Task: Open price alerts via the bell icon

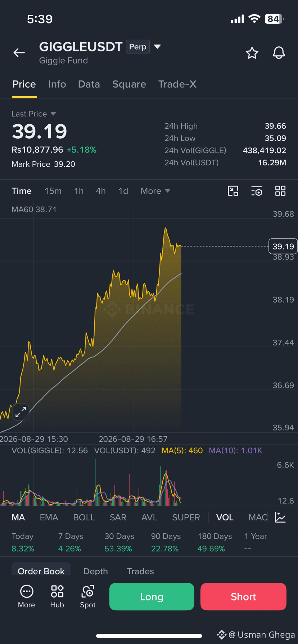Action: (279, 53)
